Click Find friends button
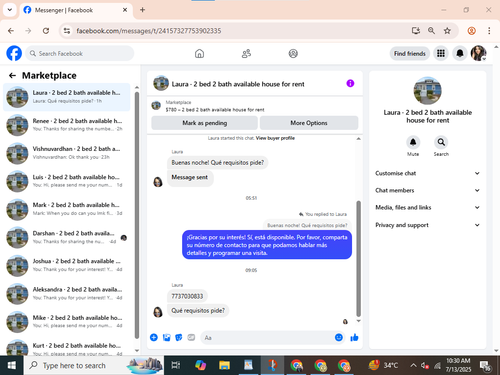Viewport: 500px width, 375px height. point(410,53)
